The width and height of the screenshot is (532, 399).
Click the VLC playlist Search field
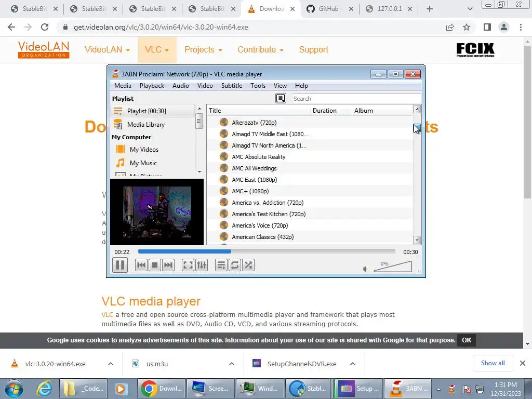coord(356,99)
